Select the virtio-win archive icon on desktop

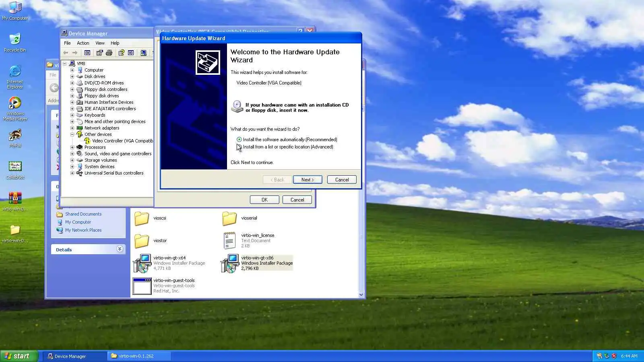pos(15,201)
